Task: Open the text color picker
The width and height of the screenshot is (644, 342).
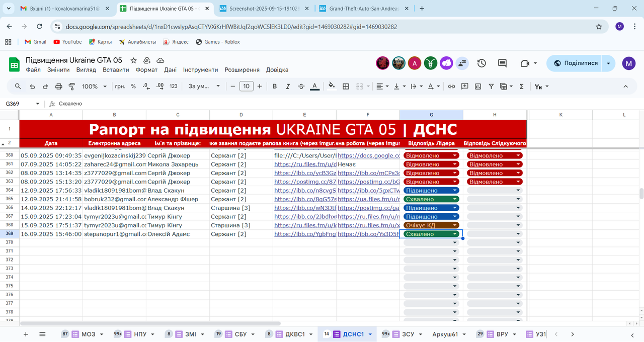Action: [314, 87]
